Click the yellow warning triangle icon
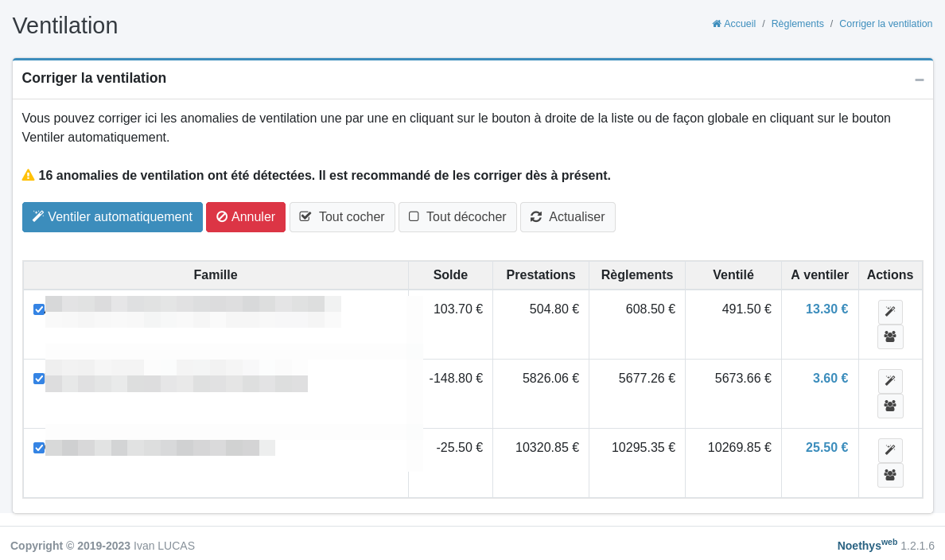Screen dimensions: 945x560 point(29,175)
